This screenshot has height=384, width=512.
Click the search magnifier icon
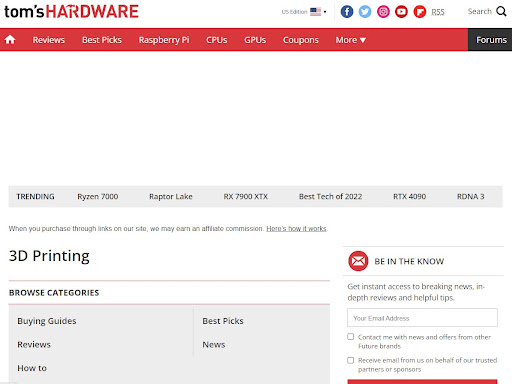pyautogui.click(x=501, y=11)
